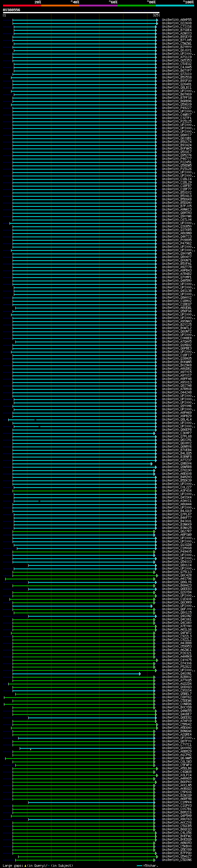The height and width of the screenshot is (868, 197).
Task: Open hit UniRef100_A8HP55
Action: pos(176,20)
